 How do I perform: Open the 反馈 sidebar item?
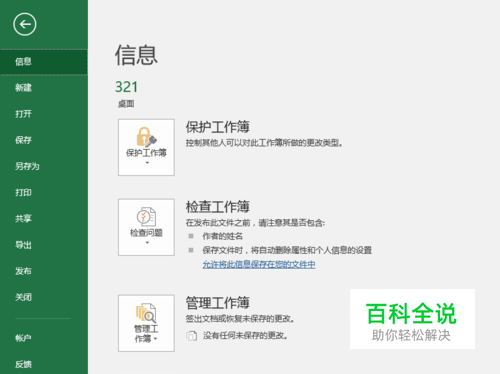44,364
